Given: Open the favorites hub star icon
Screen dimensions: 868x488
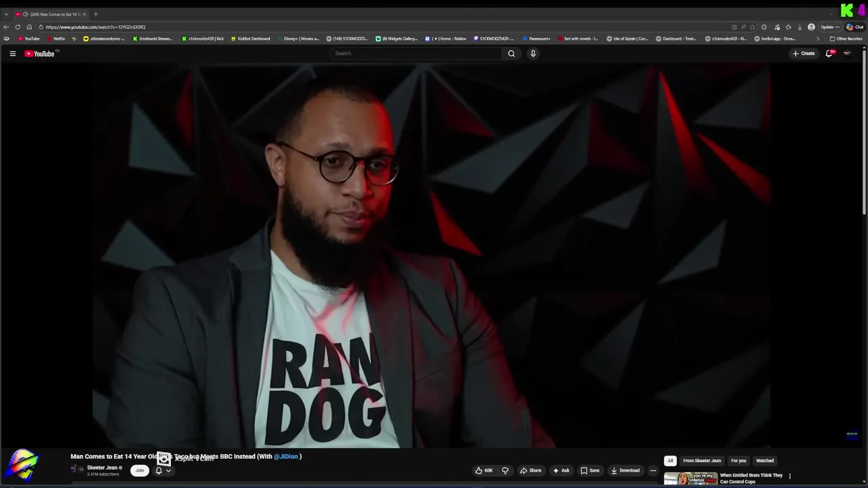Looking at the screenshot, I should coord(788,27).
